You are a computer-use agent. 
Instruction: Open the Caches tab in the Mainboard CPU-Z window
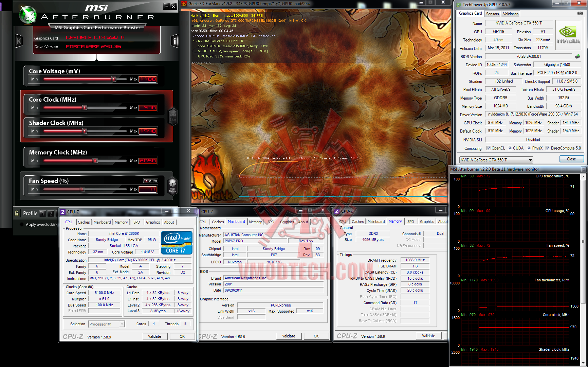pos(218,222)
